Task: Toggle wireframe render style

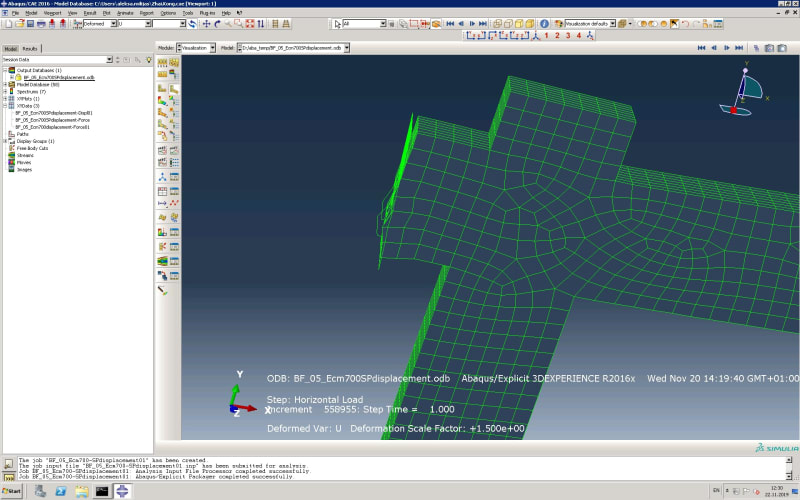Action: pyautogui.click(x=497, y=24)
